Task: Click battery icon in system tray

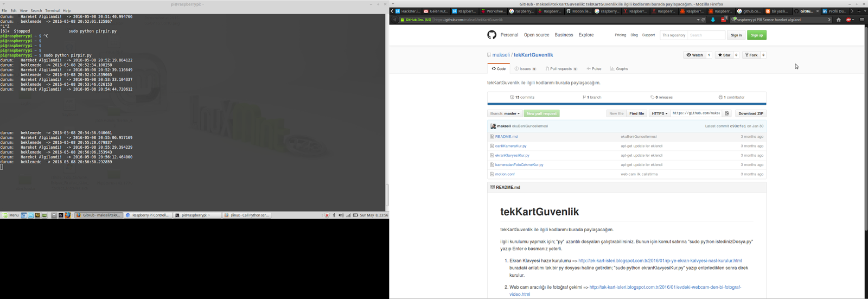Action: coord(355,215)
